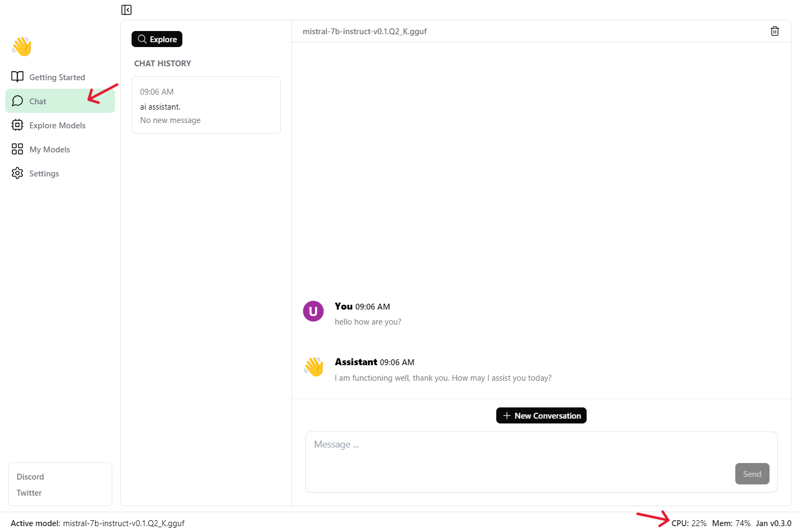
Task: Go to the Explore Models menu item
Action: 57,125
